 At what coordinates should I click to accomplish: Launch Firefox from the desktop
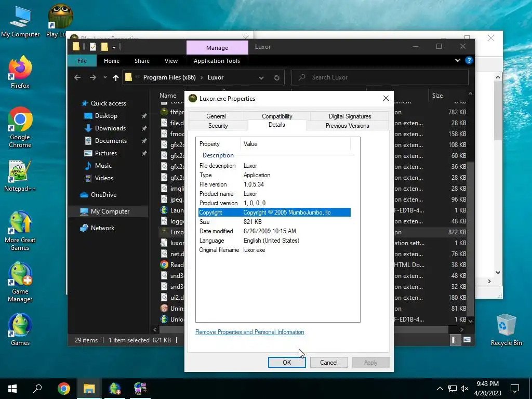pos(20,72)
